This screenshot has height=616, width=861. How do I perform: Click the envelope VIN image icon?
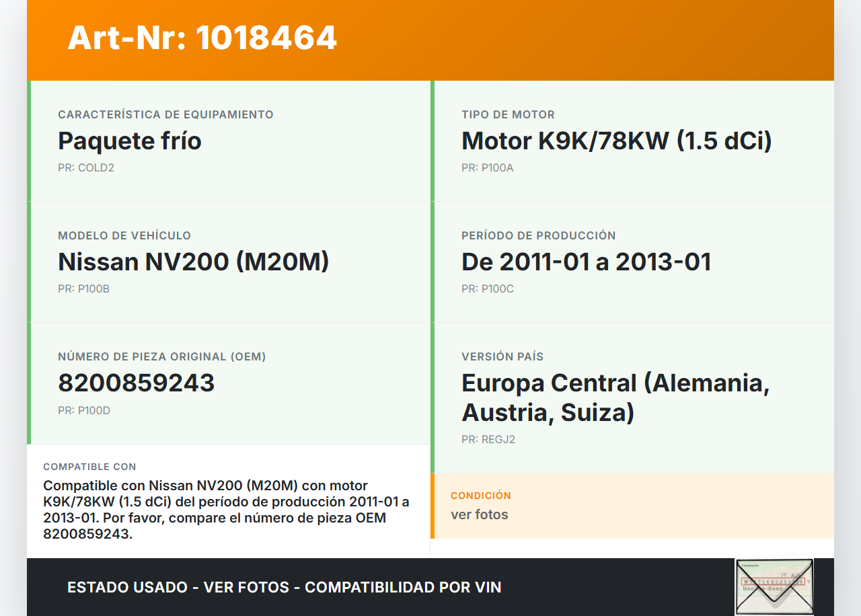tap(774, 586)
